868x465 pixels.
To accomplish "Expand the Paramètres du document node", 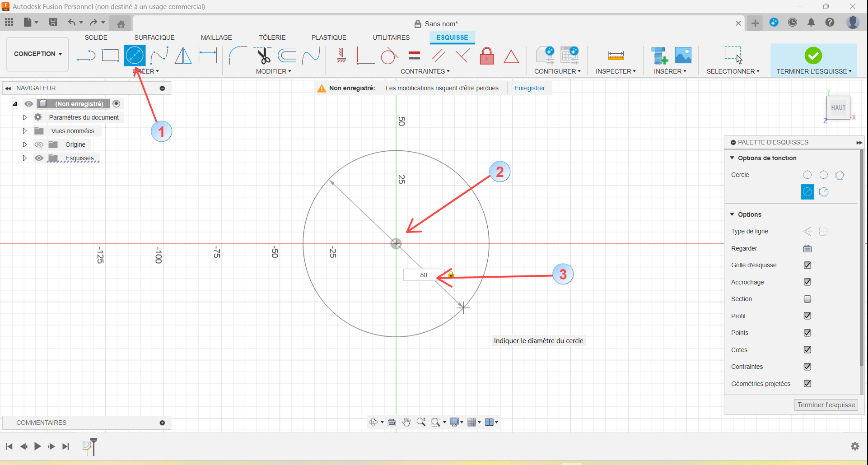I will tap(25, 117).
